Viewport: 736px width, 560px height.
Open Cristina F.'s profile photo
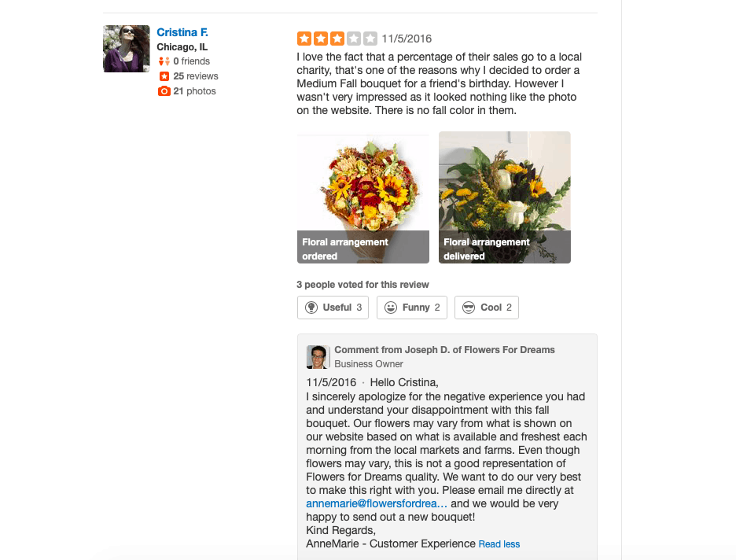(x=126, y=49)
